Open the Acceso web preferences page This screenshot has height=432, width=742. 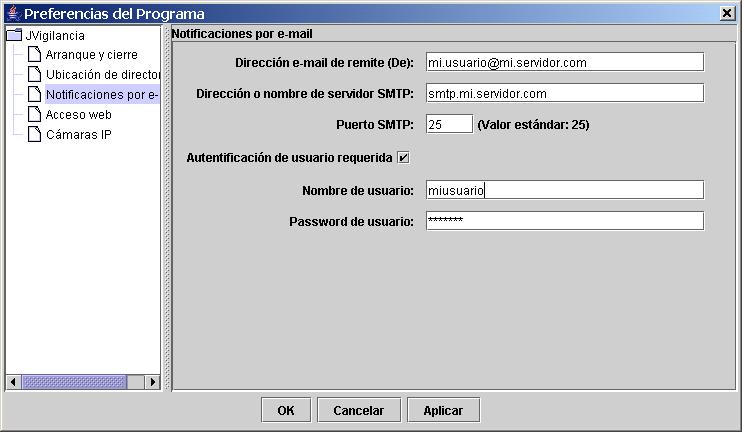click(79, 115)
